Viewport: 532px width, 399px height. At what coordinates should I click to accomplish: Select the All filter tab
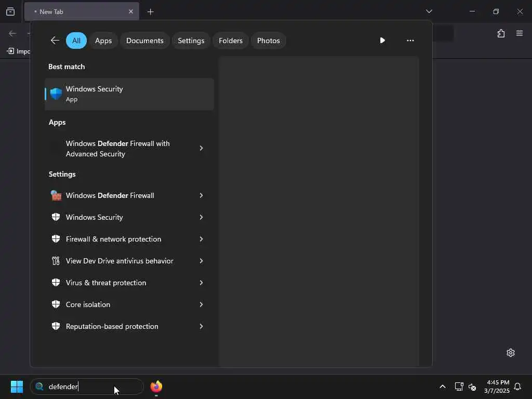click(76, 41)
